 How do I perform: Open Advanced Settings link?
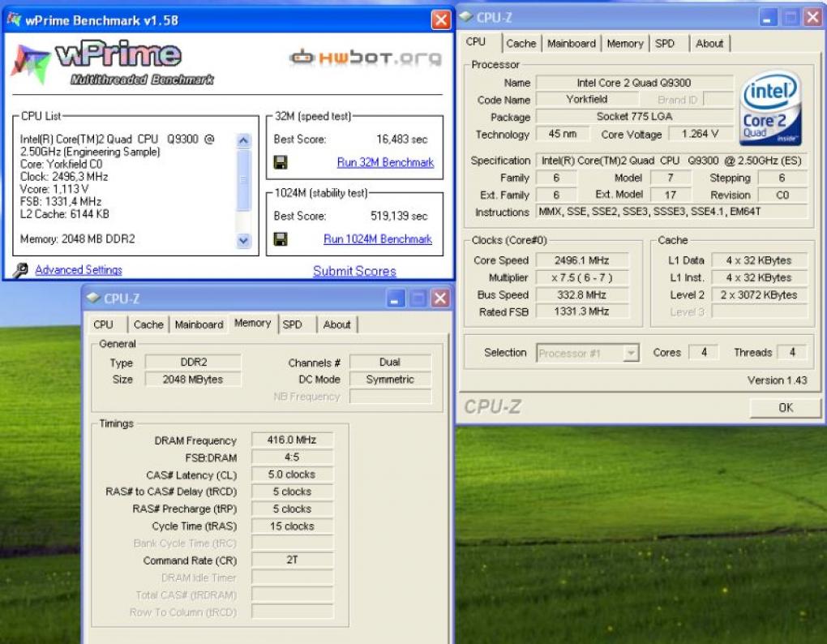pos(79,270)
